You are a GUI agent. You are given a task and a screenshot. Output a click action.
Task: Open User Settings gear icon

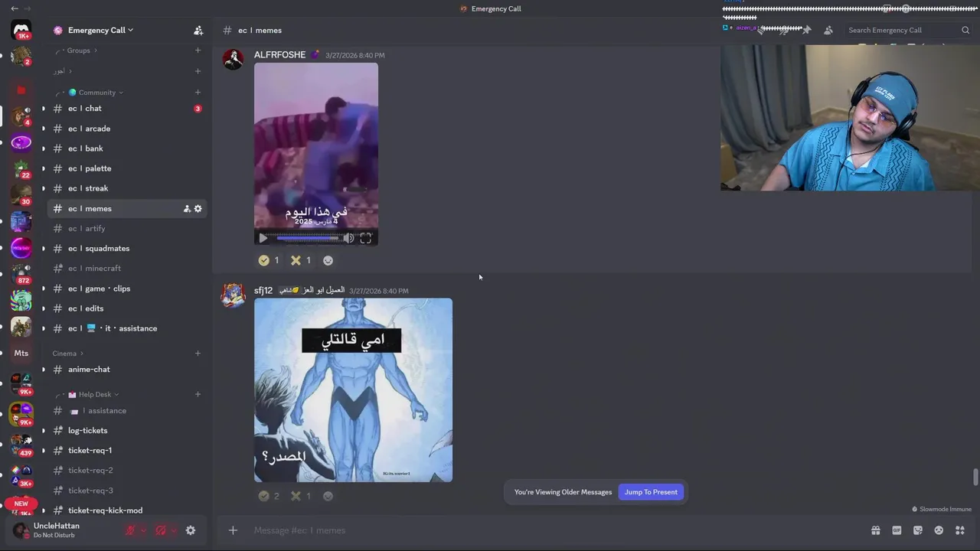[191, 530]
